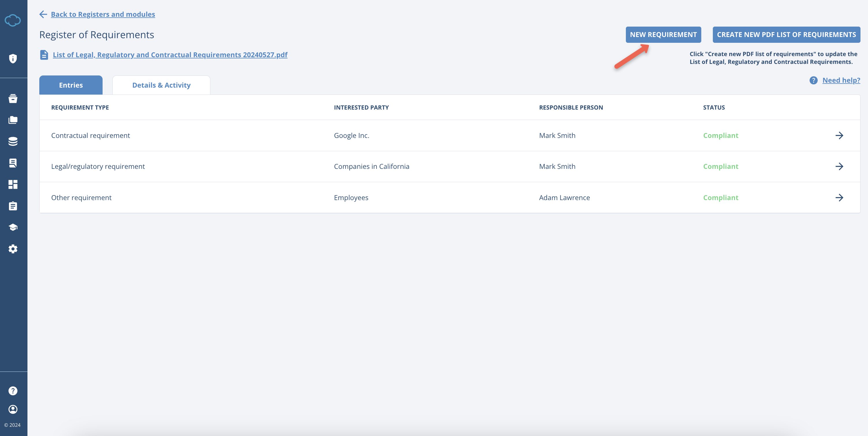Open the shield info icon in sidebar
The image size is (868, 436).
[x=13, y=59]
